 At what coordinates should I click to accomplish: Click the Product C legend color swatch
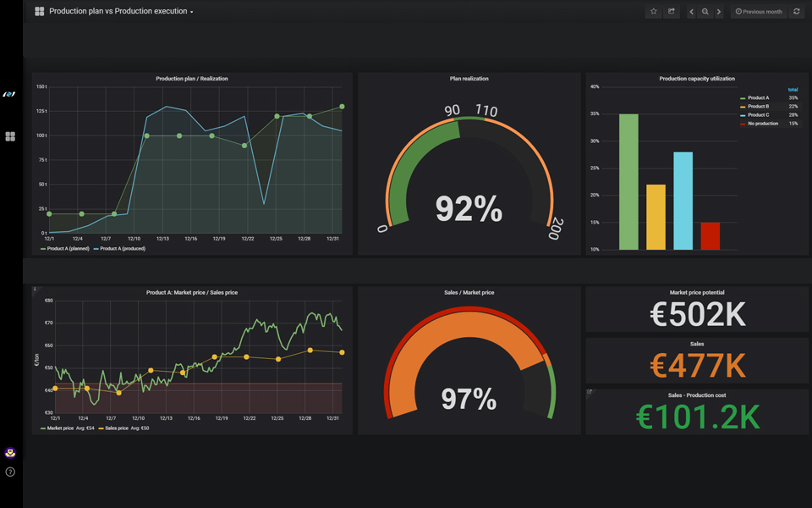pos(743,115)
